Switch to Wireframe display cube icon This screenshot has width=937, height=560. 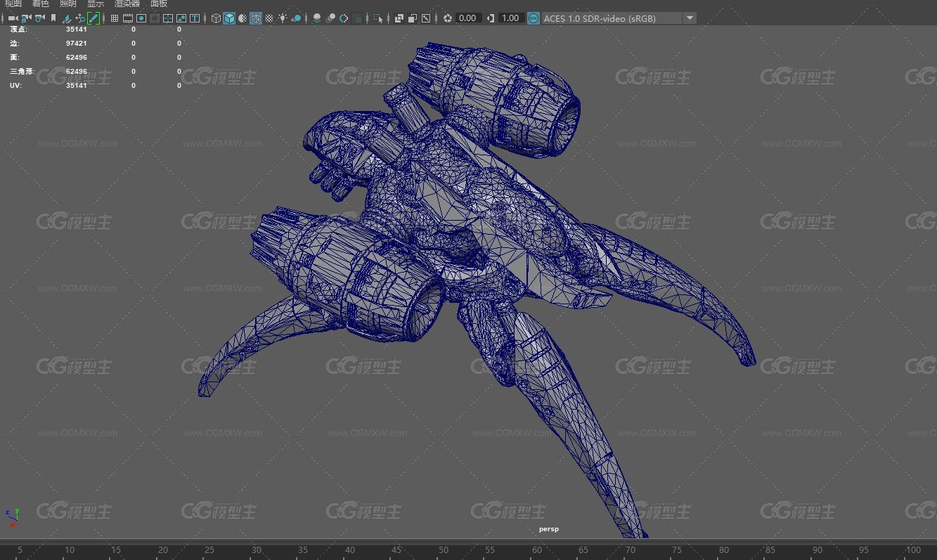(x=217, y=18)
